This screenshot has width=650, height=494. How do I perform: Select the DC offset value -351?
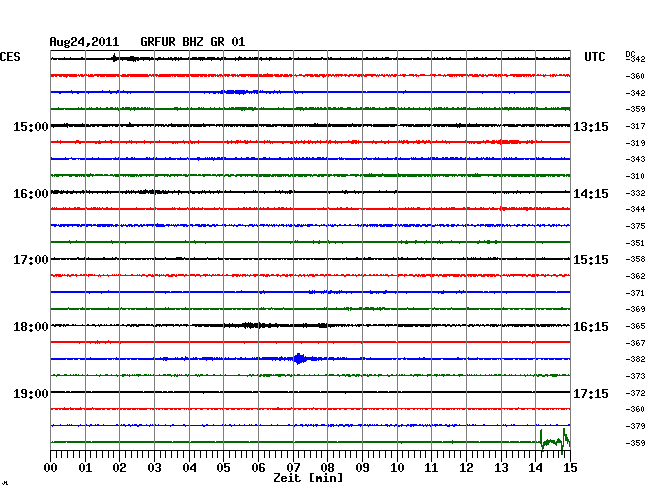[x=635, y=243]
